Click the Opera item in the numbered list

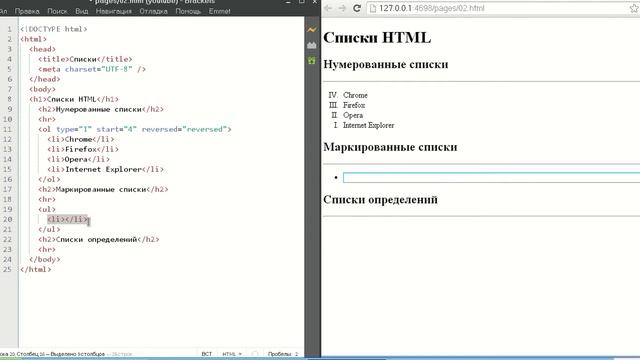pos(353,115)
